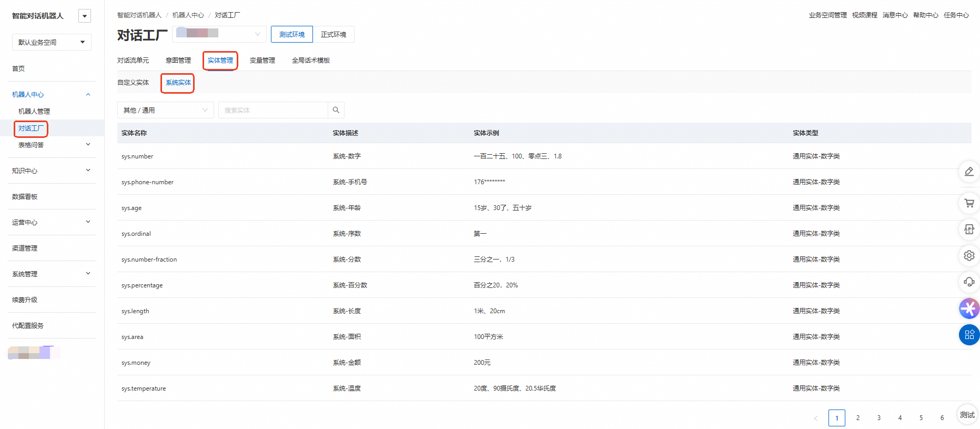Open the 默认业务空间 dropdown
The image size is (980, 429).
tap(52, 42)
